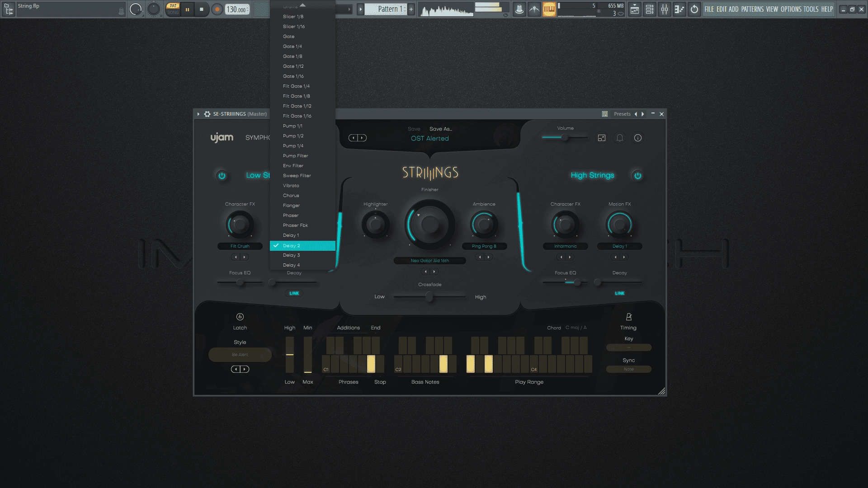Click next Ambience mode arrow
The image size is (868, 488).
coord(489,257)
